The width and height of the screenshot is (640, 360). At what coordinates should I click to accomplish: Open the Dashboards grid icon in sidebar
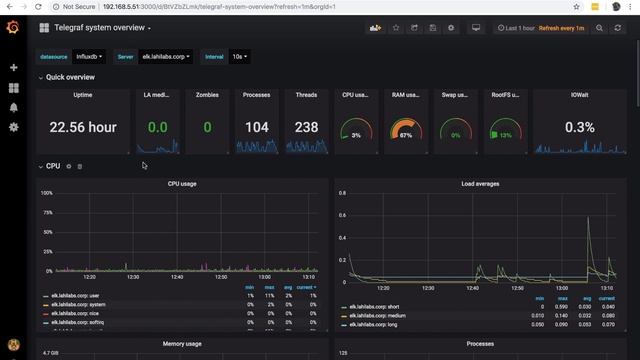point(13,88)
